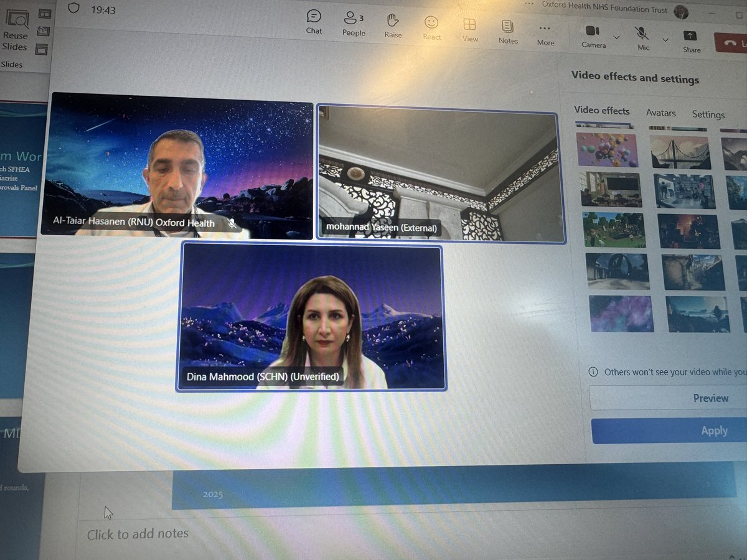Click the muted mic icon on Al-Taiar's tile
Viewport: 747px width, 560px height.
(x=232, y=223)
